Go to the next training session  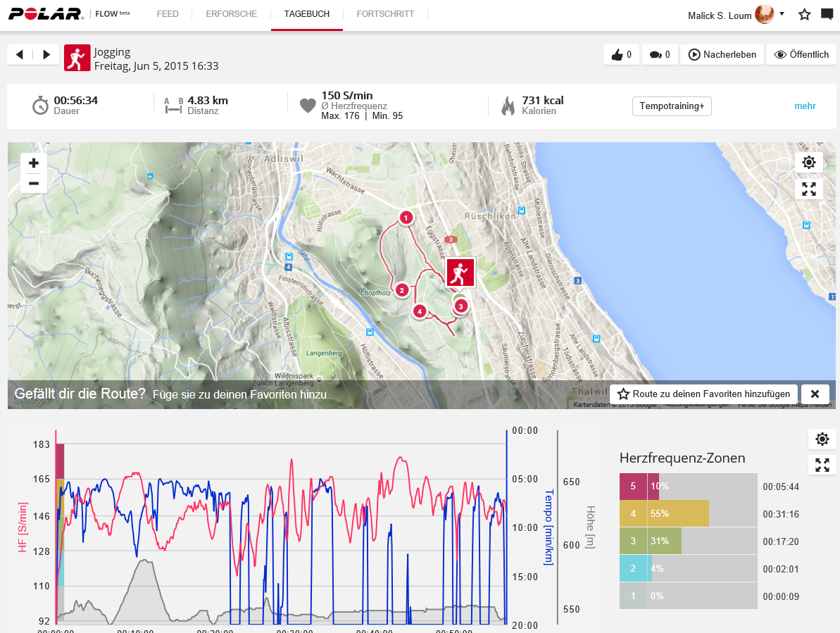(x=46, y=55)
